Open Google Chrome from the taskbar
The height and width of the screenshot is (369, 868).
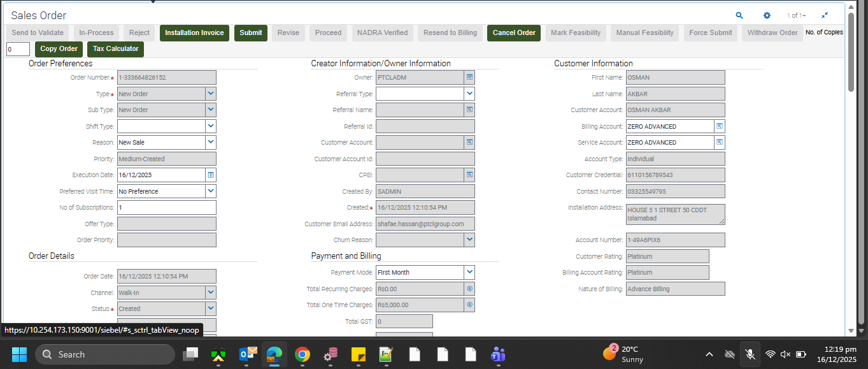coord(302,354)
